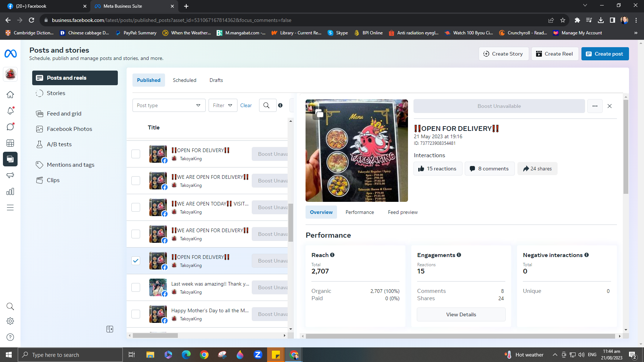Open the Filter dropdown
This screenshot has height=362, width=644.
[223, 105]
